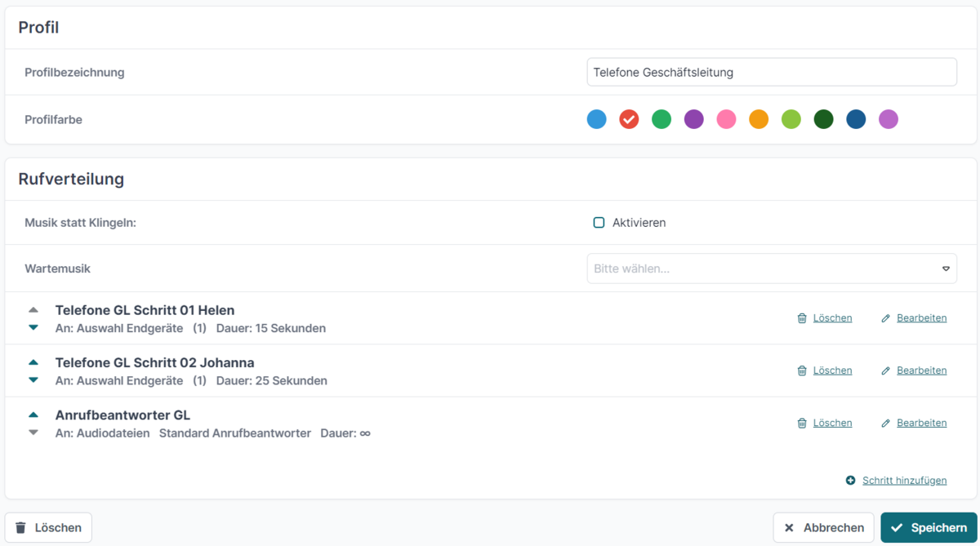Click pencil icon for Johanna step
The height and width of the screenshot is (546, 980).
(x=886, y=371)
